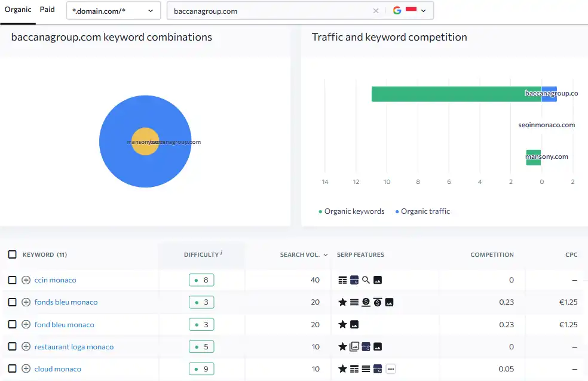Sort by Keyword (11) column header
This screenshot has width=588, height=381.
coord(45,255)
